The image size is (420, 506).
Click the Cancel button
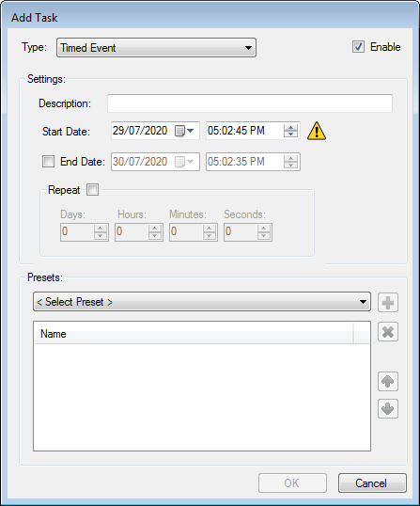point(372,483)
